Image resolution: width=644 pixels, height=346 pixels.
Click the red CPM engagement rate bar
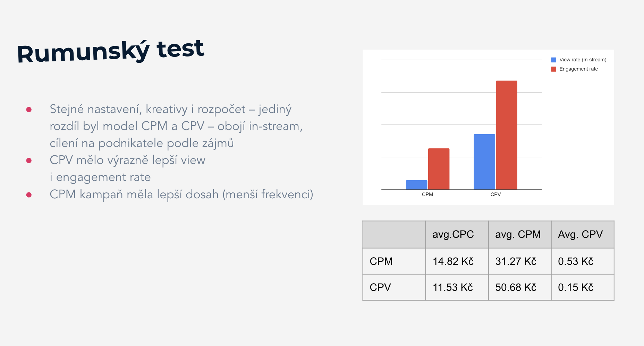[439, 169]
